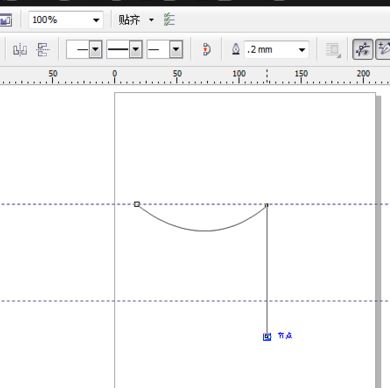This screenshot has width=390, height=388.
Task: Click the upper dashed horizontal guideline
Action: coord(195,204)
